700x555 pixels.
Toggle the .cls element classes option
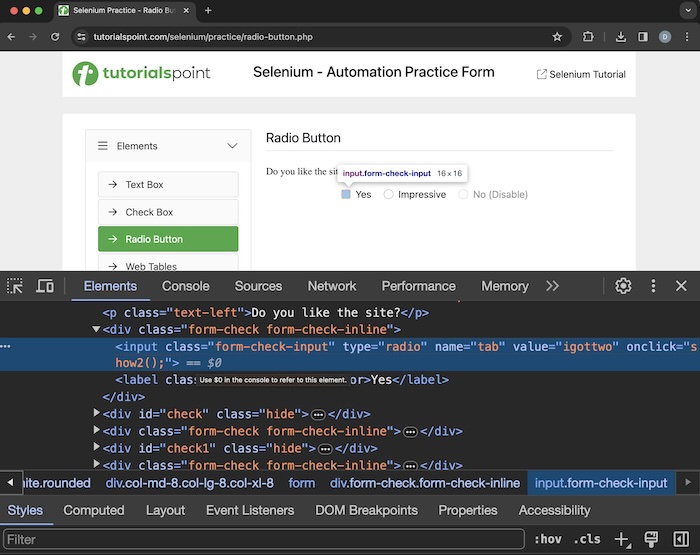586,540
